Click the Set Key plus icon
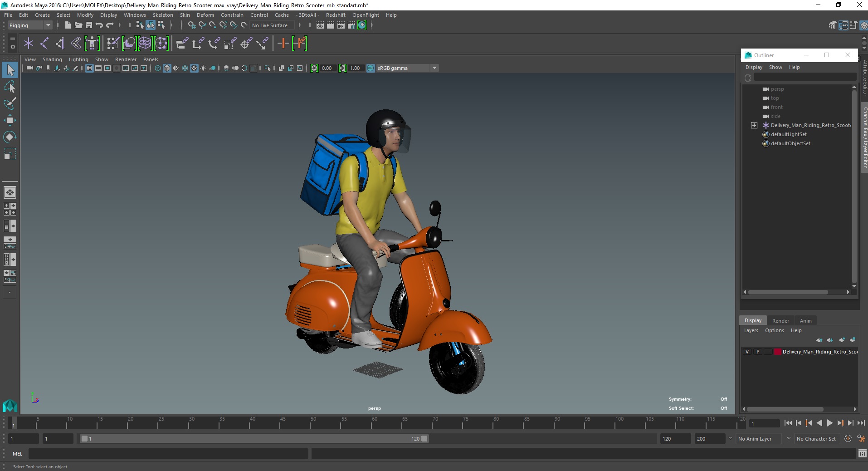The width and height of the screenshot is (868, 471). [283, 43]
